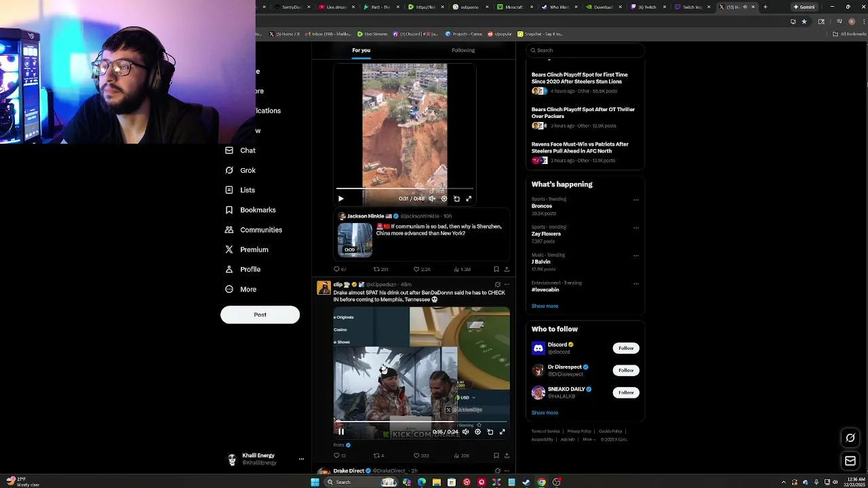This screenshot has height=488, width=868.
Task: Repost the clip post with 4 reposts
Action: [377, 455]
